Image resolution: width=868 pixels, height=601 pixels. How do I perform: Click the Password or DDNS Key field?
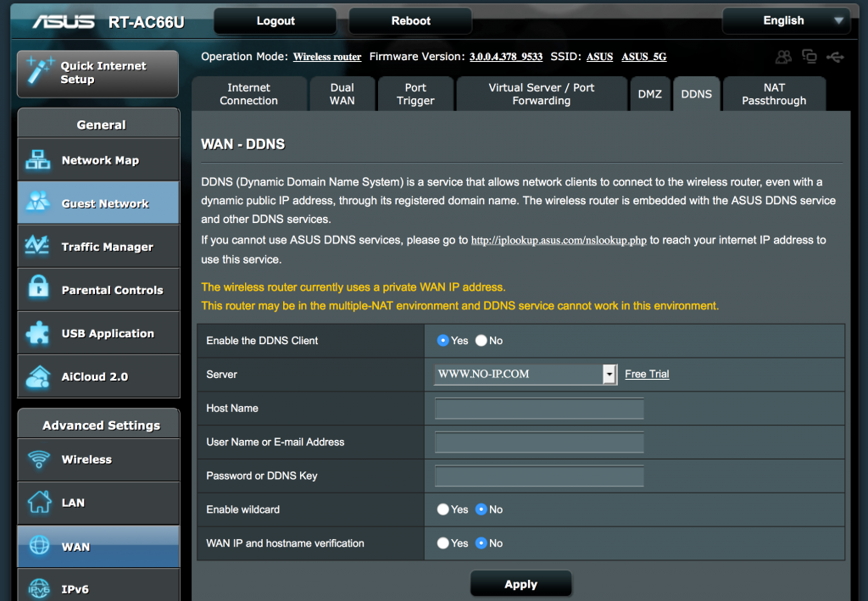pos(539,476)
